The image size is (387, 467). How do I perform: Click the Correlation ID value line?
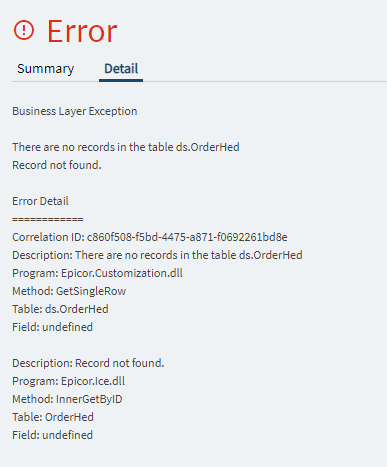[150, 237]
